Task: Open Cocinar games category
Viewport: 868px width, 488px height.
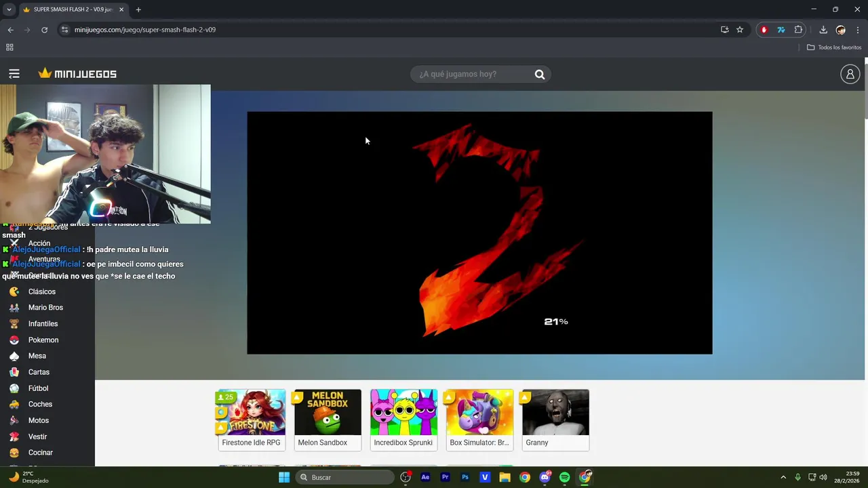Action: [41, 453]
